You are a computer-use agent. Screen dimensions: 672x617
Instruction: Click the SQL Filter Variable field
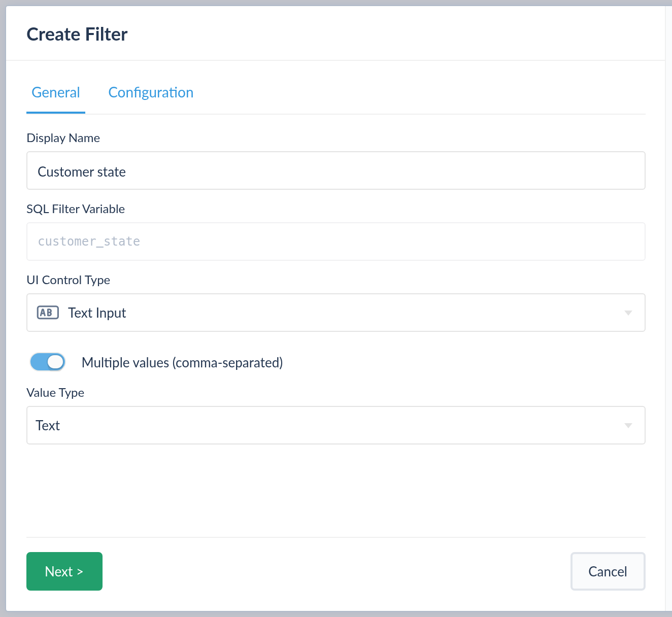(x=336, y=242)
